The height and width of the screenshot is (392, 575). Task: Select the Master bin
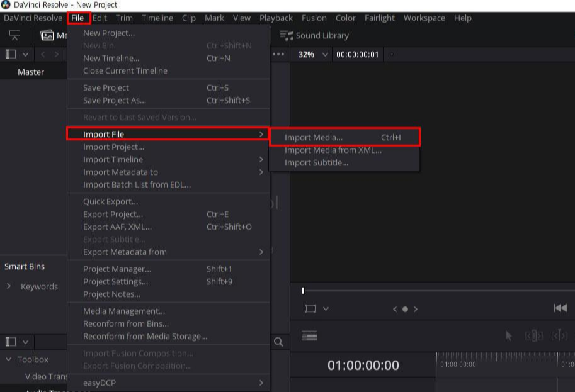31,72
